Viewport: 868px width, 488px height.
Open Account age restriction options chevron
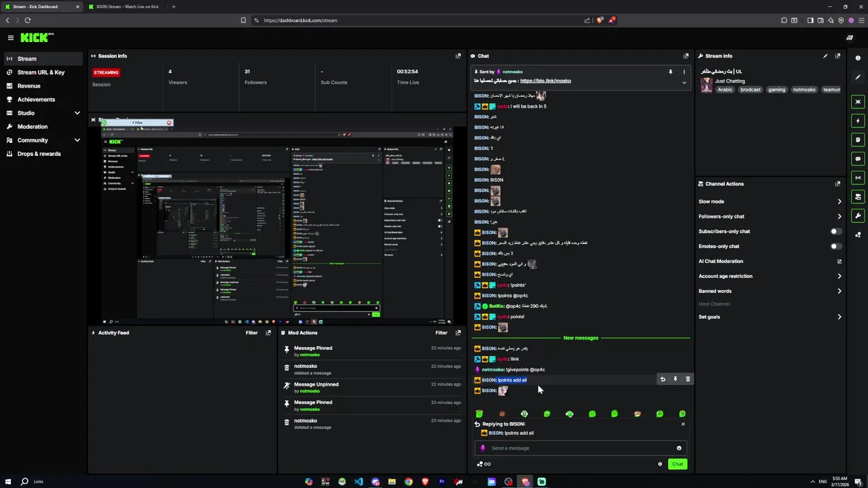pos(839,277)
